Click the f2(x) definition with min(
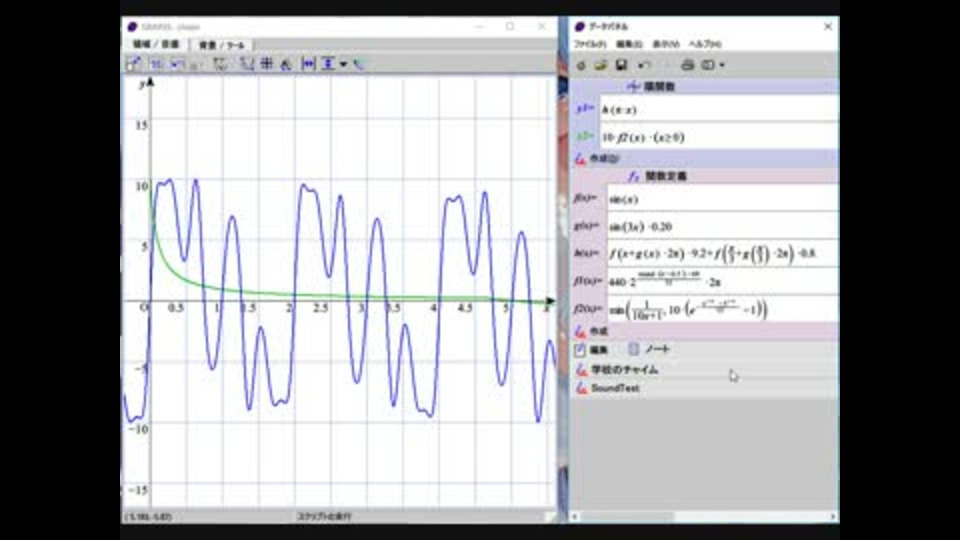The image size is (960, 540). (x=722, y=309)
